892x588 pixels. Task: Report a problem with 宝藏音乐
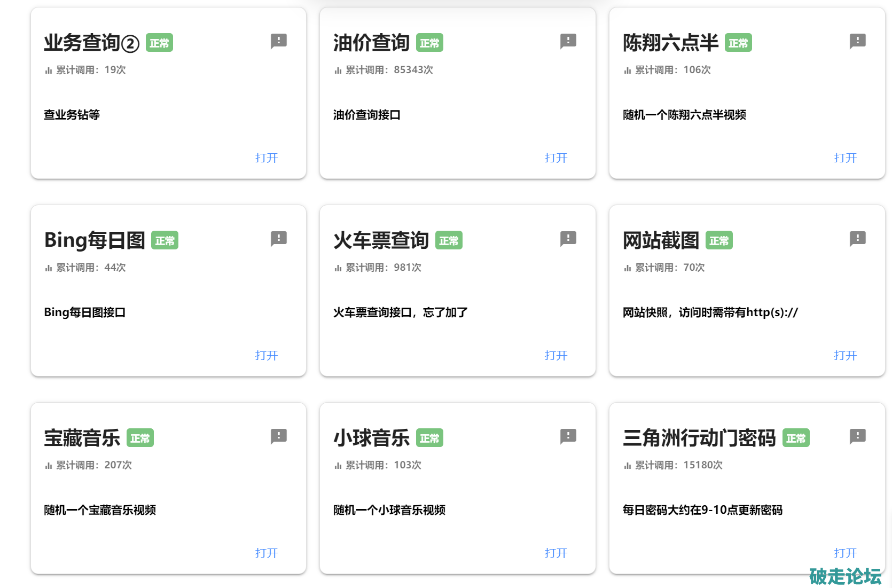tap(278, 436)
